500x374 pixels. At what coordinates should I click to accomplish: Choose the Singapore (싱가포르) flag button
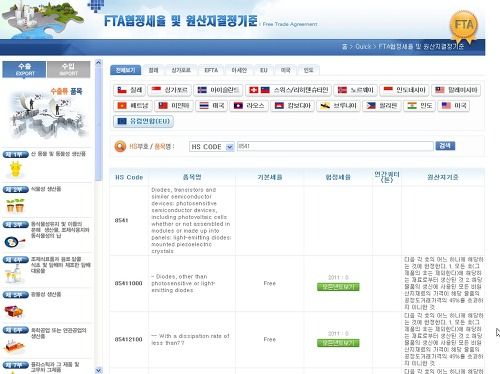(x=170, y=90)
